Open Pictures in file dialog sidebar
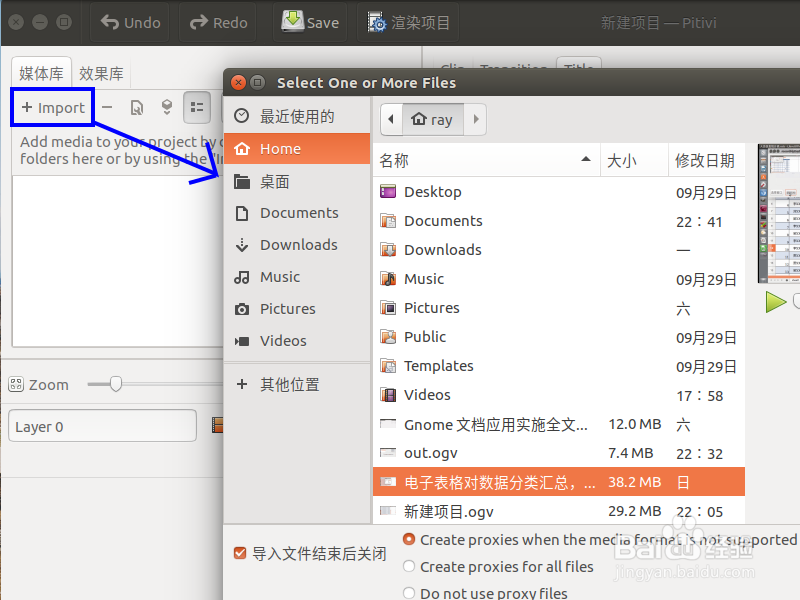Image resolution: width=800 pixels, height=600 pixels. pos(297,309)
